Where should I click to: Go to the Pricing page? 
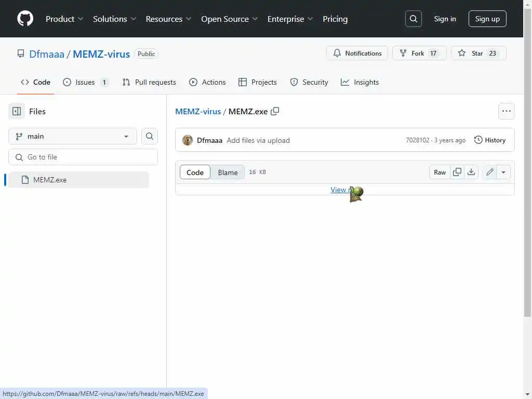pyautogui.click(x=335, y=19)
